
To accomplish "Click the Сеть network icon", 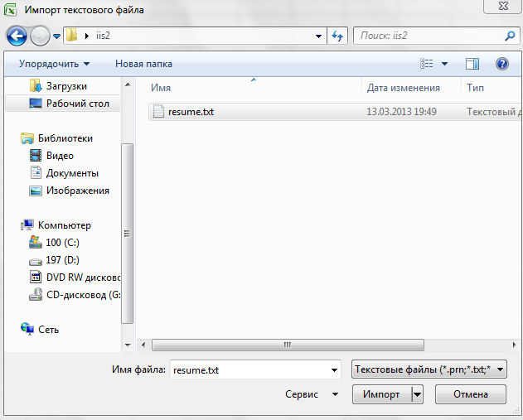I will point(27,329).
